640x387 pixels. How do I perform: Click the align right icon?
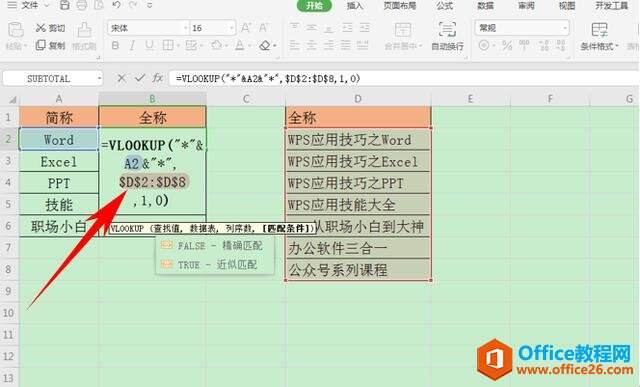[329, 45]
